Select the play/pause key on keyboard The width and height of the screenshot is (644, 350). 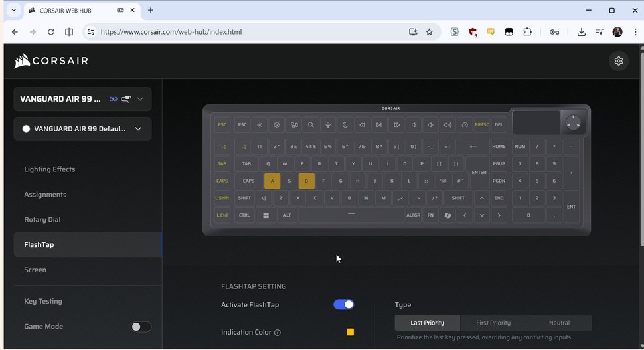[x=380, y=124]
